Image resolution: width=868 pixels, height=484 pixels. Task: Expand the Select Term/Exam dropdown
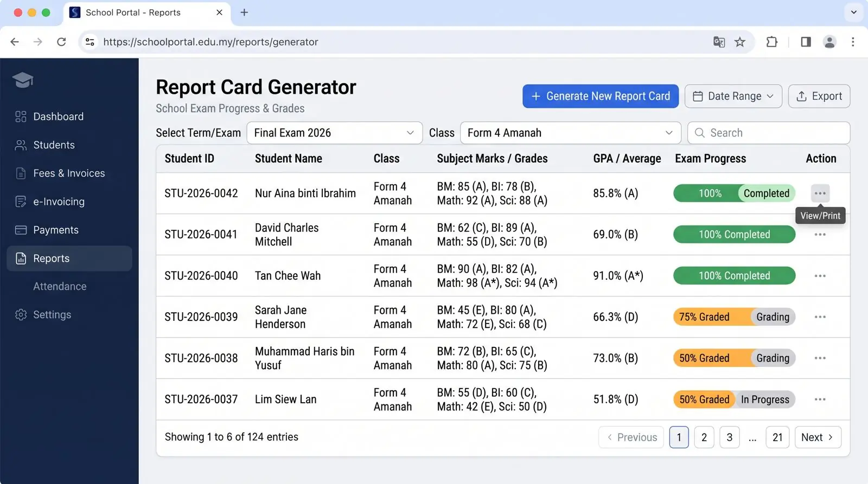pyautogui.click(x=334, y=133)
